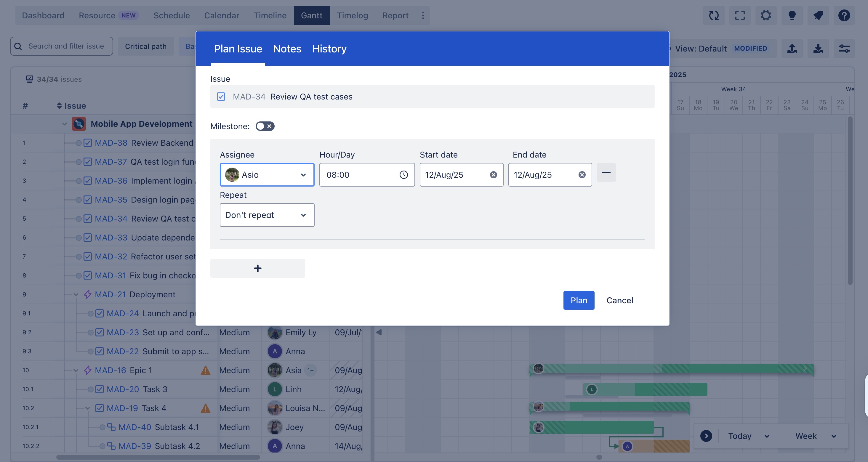Toggle the Milestone switch

[x=265, y=126]
